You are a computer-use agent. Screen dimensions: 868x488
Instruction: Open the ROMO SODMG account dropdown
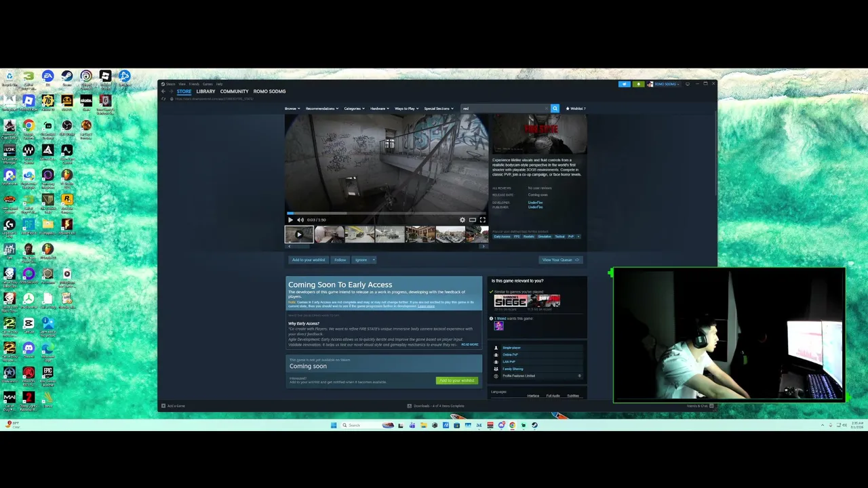[x=663, y=84]
